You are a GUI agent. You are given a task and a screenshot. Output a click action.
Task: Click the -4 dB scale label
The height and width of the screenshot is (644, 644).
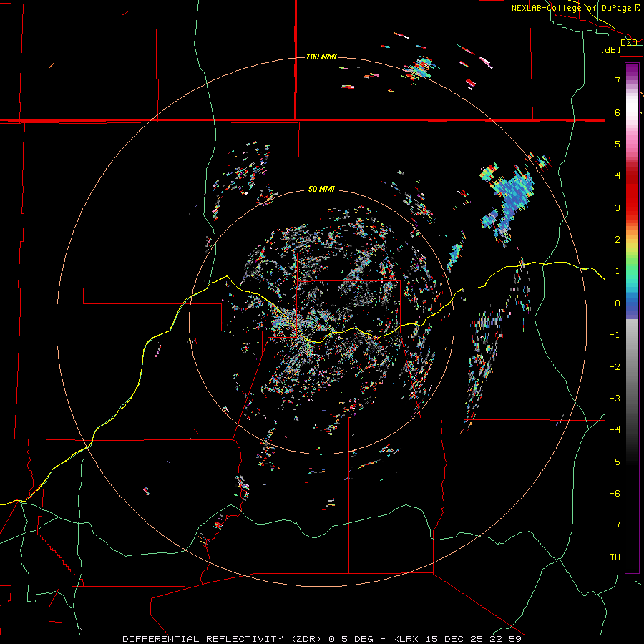tap(615, 430)
